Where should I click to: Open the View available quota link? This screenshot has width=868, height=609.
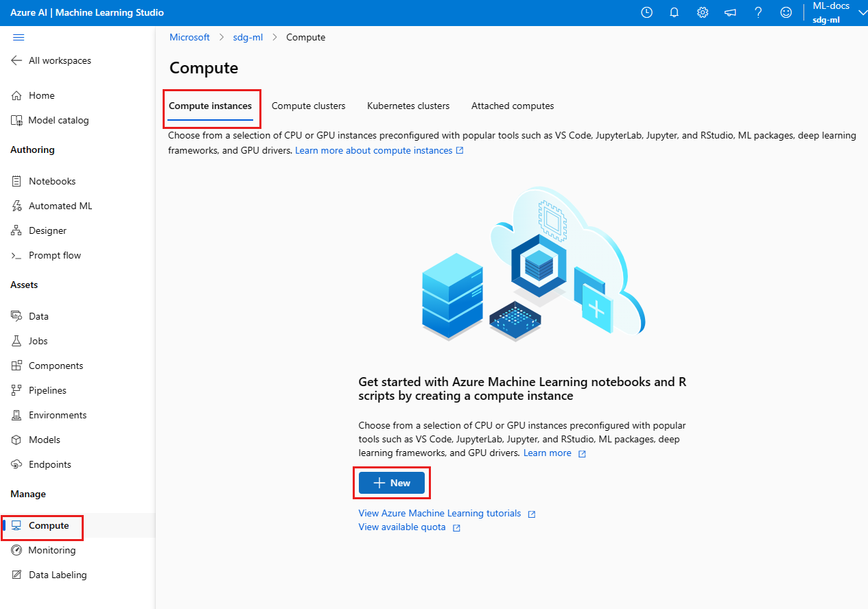coord(403,527)
